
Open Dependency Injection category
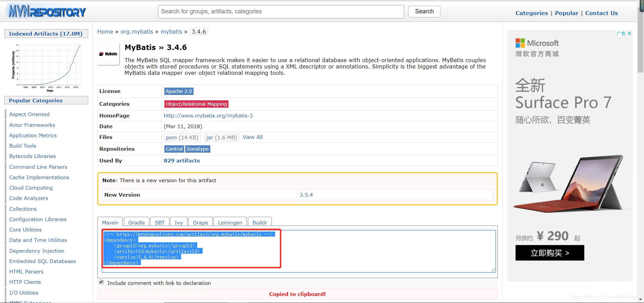click(37, 251)
